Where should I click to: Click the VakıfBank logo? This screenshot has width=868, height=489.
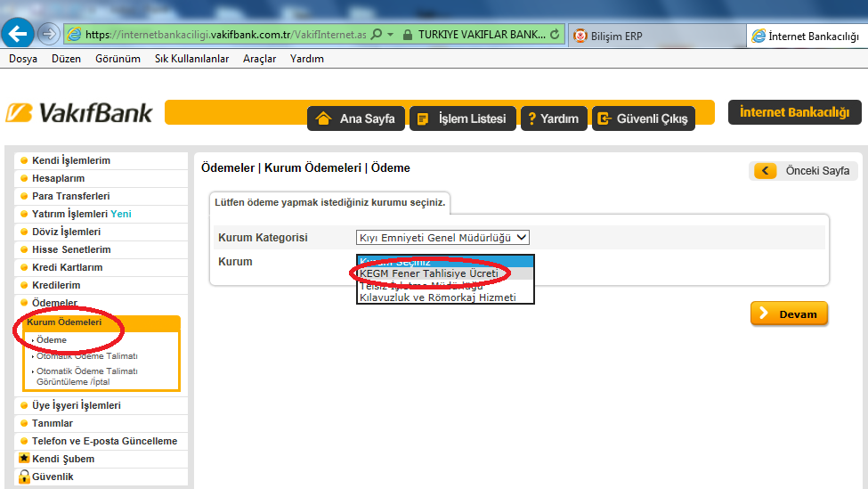pos(79,113)
